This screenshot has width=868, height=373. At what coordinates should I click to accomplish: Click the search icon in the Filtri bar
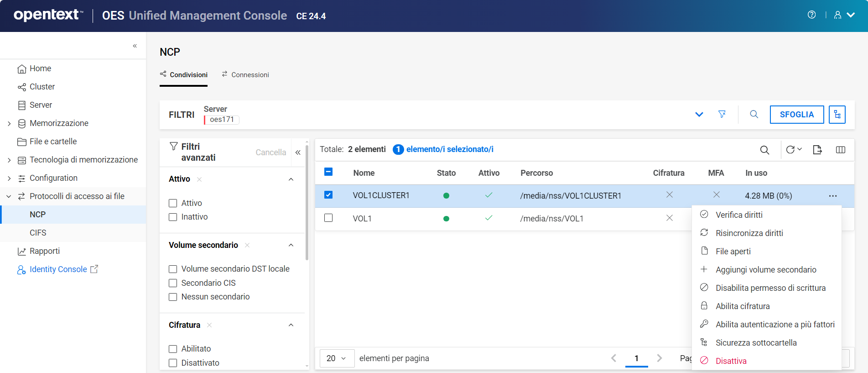coord(754,114)
